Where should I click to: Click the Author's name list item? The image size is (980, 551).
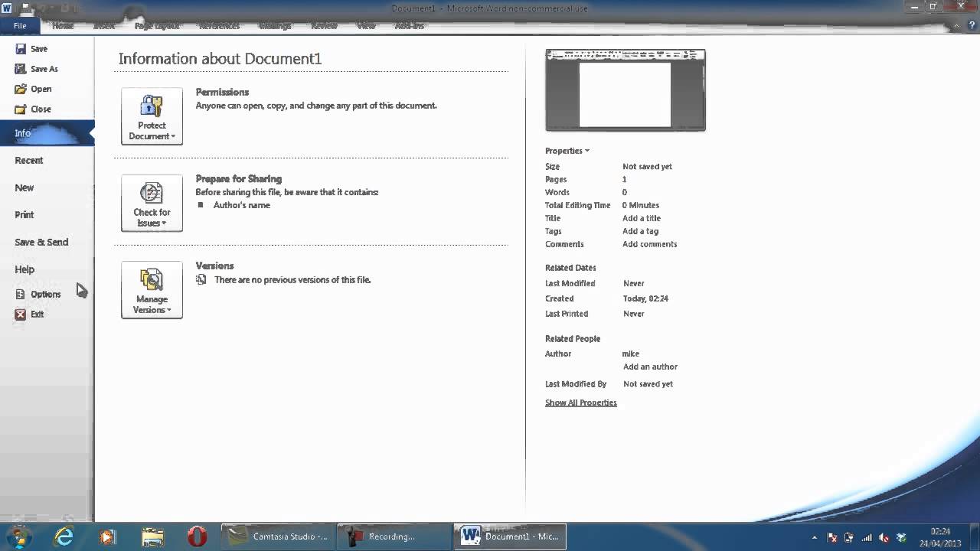coord(241,205)
